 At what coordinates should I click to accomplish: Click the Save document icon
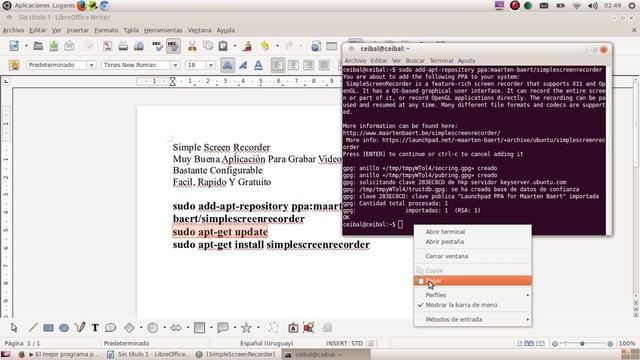54,46
